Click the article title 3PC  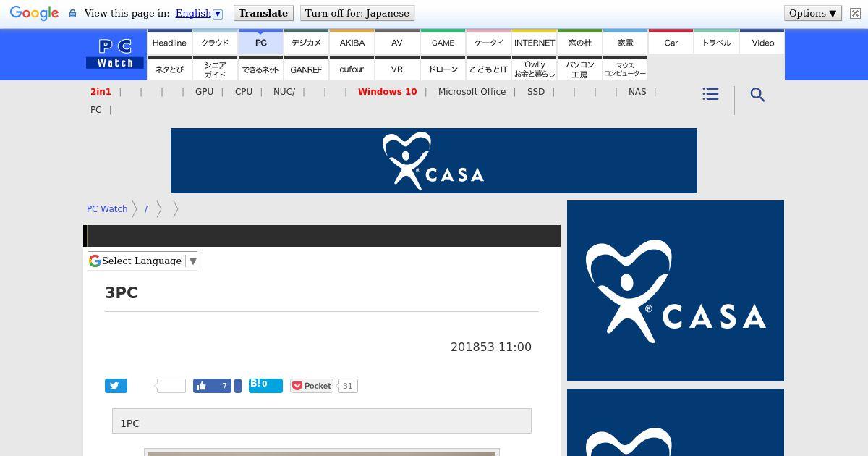122,292
